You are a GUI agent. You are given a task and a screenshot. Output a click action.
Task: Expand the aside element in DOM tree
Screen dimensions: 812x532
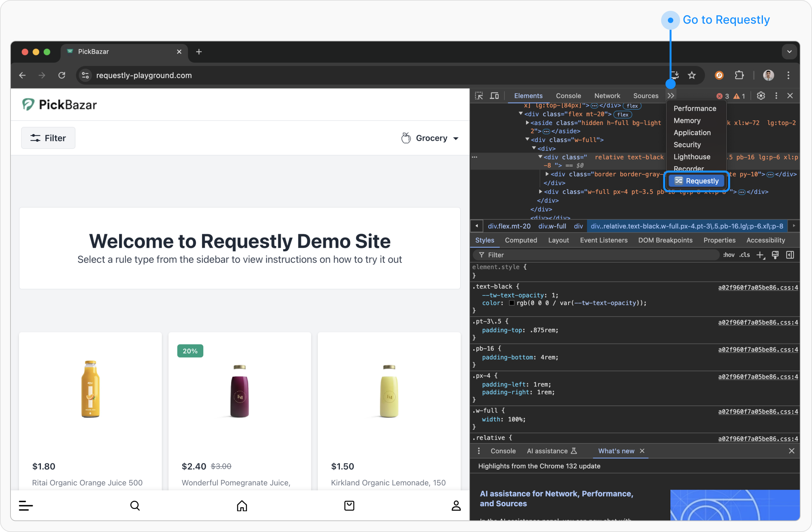pyautogui.click(x=527, y=123)
